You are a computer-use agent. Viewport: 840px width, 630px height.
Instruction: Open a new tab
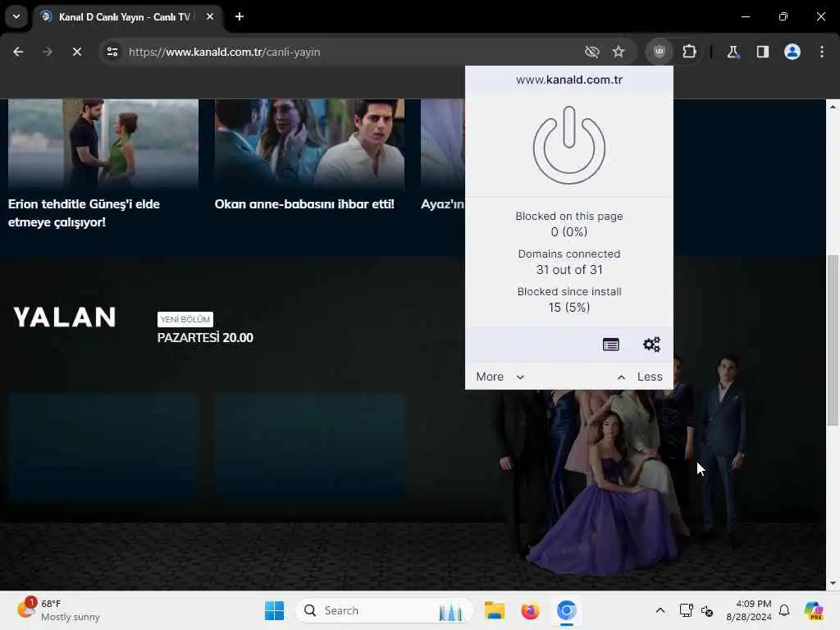pyautogui.click(x=240, y=16)
